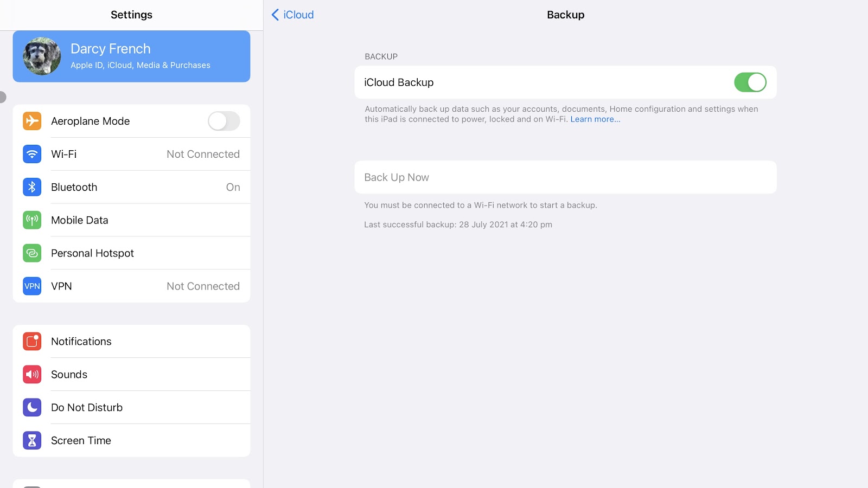The height and width of the screenshot is (488, 868).
Task: Tap Wi-Fi 'Not Connected' status text
Action: [x=203, y=154]
